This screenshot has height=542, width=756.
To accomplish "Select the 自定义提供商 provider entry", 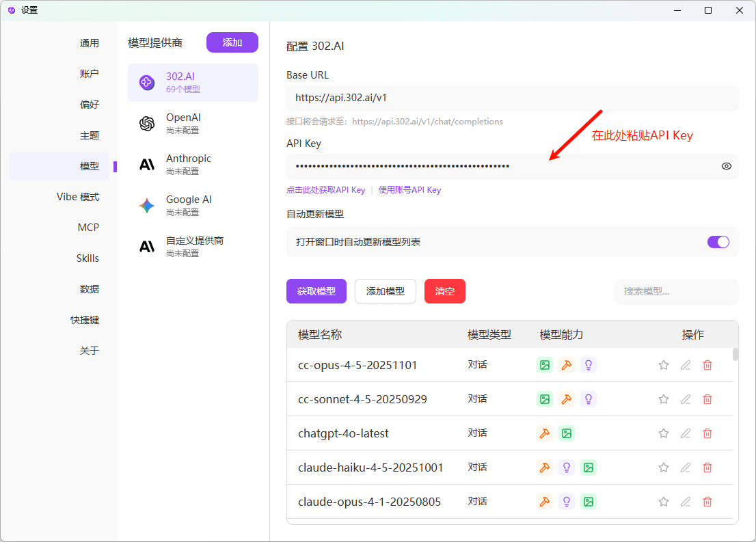I will 193,247.
